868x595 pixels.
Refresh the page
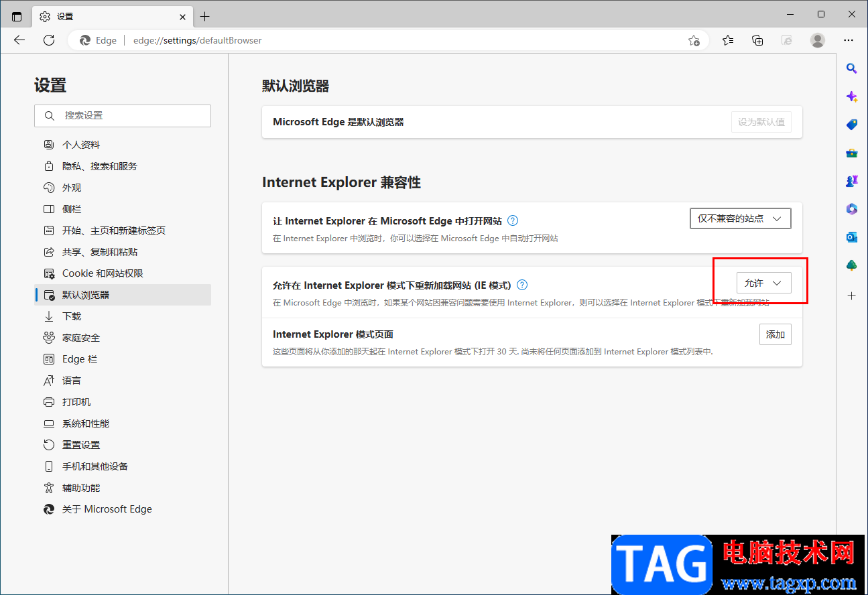pyautogui.click(x=49, y=40)
